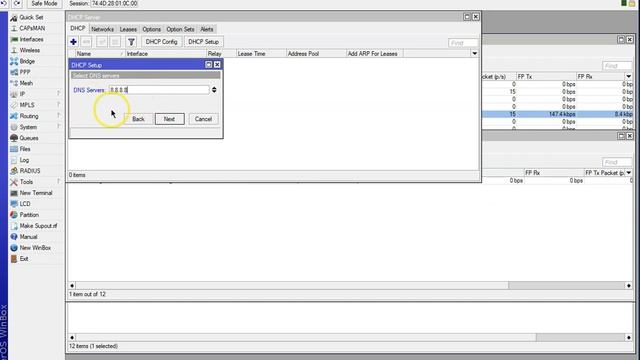Switch to the Alerts tab

[x=207, y=29]
